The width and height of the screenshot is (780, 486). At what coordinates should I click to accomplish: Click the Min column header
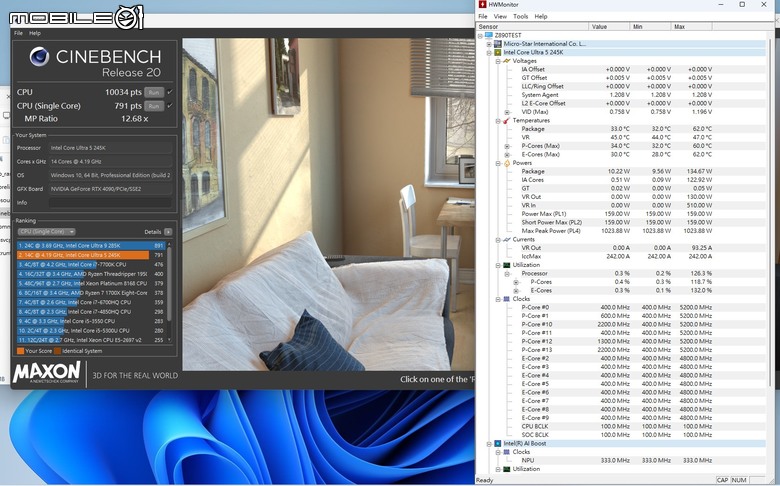(x=650, y=26)
